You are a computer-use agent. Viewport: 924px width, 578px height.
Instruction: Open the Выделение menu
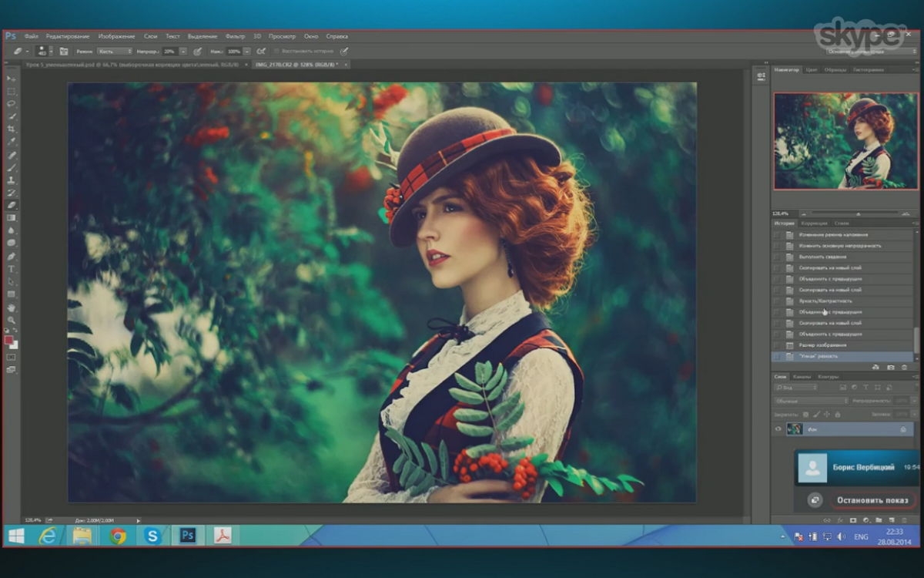point(203,36)
